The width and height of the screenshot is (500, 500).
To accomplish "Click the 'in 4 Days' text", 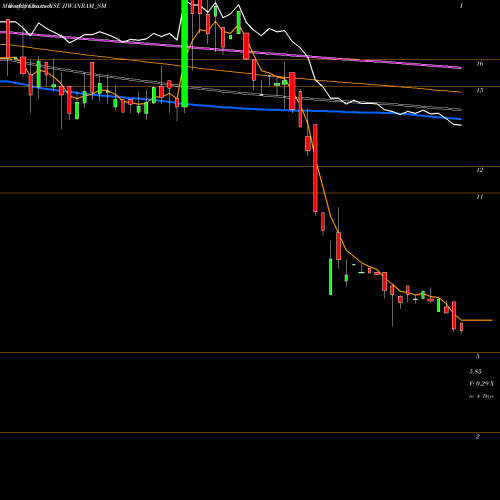I will click(481, 396).
